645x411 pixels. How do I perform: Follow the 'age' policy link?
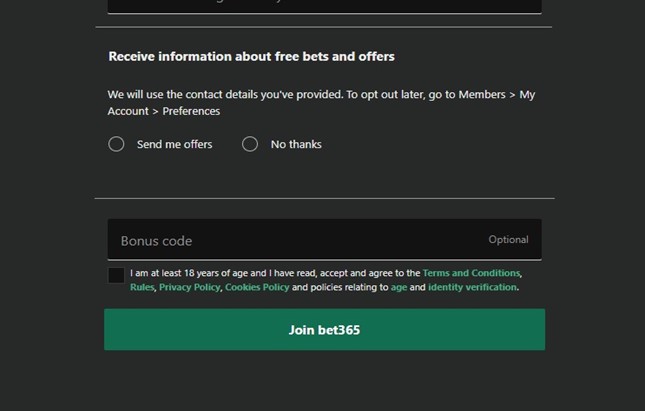(x=399, y=288)
